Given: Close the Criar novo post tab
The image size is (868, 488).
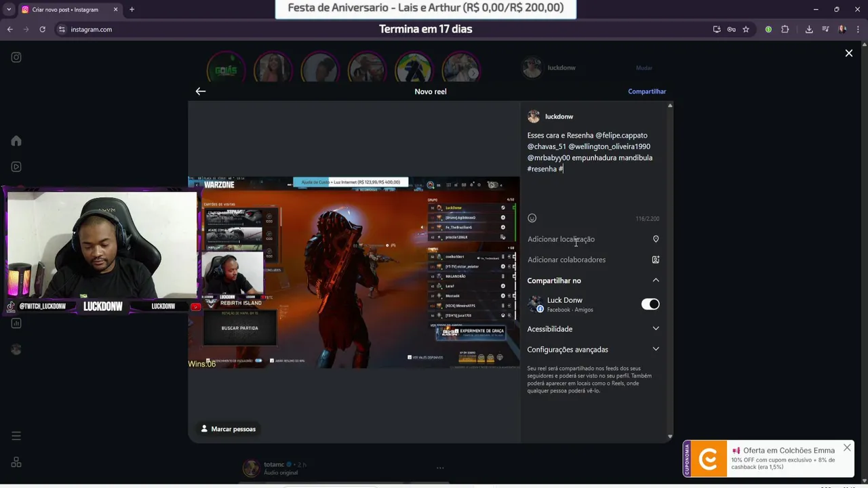Looking at the screenshot, I should 115,9.
